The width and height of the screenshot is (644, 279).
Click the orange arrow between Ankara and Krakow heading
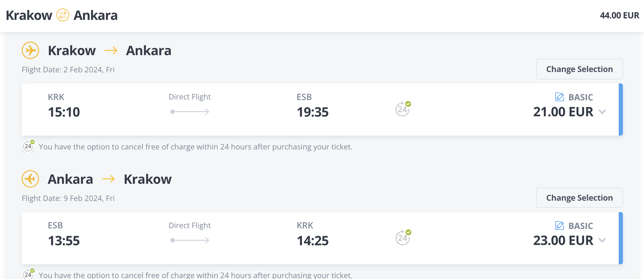108,179
